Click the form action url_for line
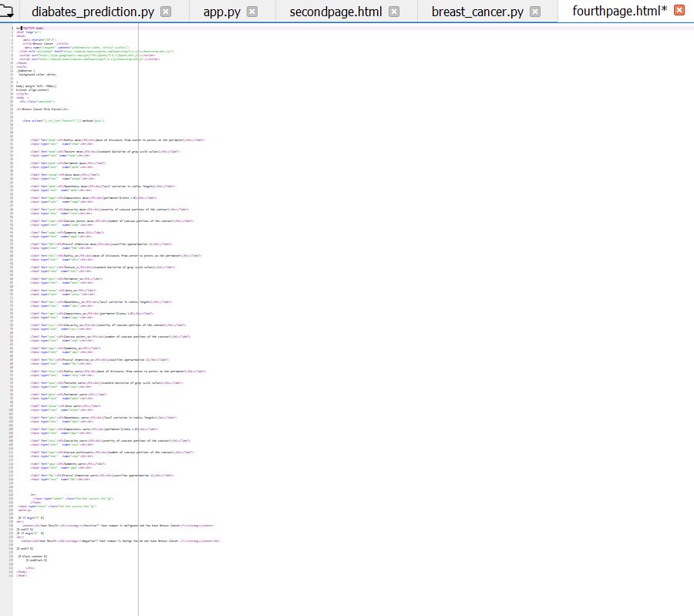 point(63,120)
